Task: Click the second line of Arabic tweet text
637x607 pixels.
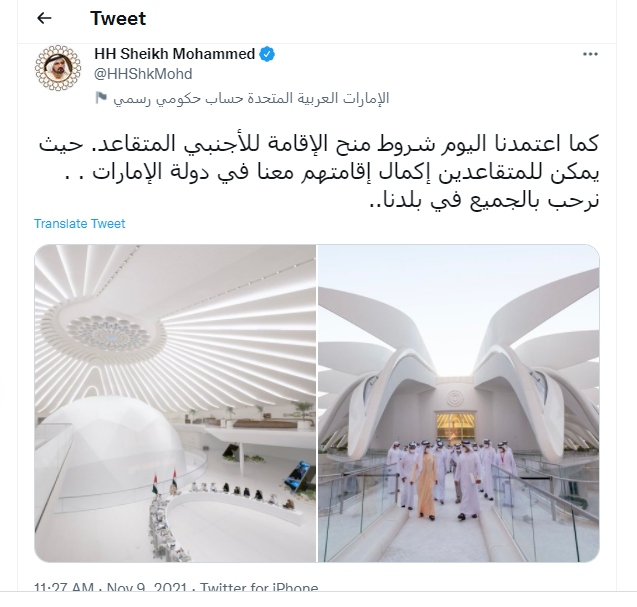Action: 331,172
